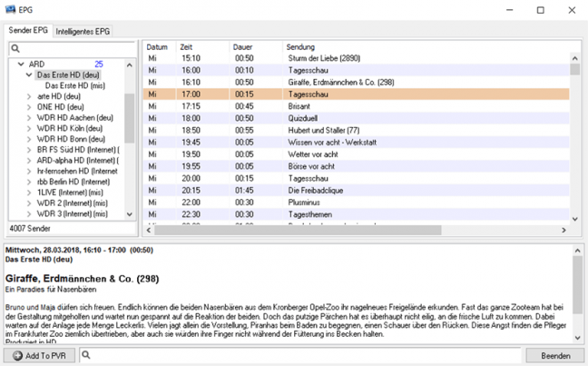The image size is (588, 366).
Task: Select Die Freibadclique programme row
Action: (357, 191)
